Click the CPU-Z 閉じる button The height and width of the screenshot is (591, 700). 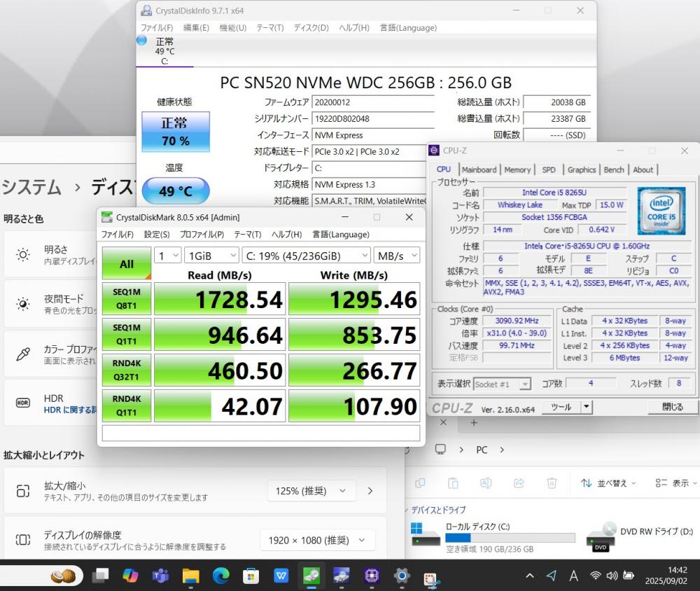coord(672,407)
